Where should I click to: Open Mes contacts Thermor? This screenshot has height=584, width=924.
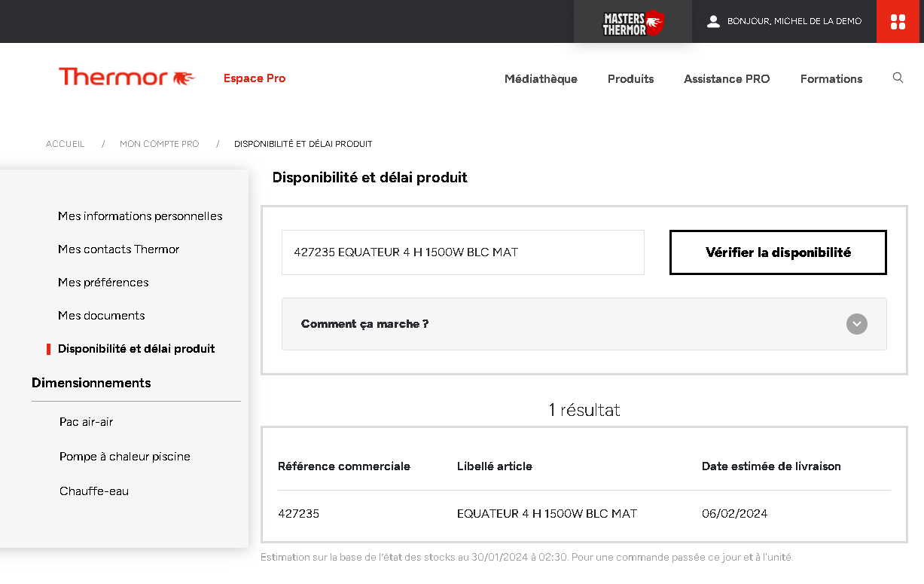tap(119, 249)
